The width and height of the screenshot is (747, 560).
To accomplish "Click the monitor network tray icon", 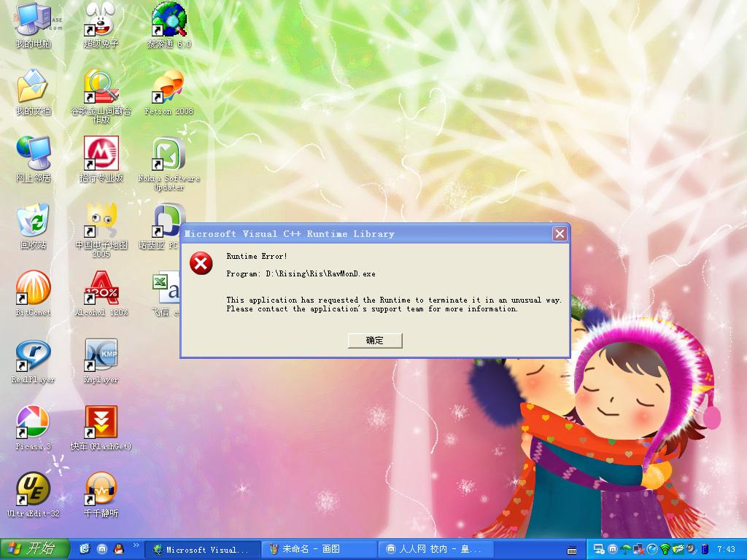I will 599,549.
